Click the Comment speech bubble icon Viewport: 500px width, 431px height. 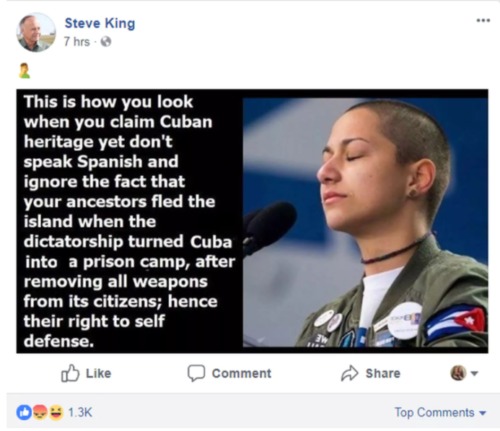click(196, 373)
